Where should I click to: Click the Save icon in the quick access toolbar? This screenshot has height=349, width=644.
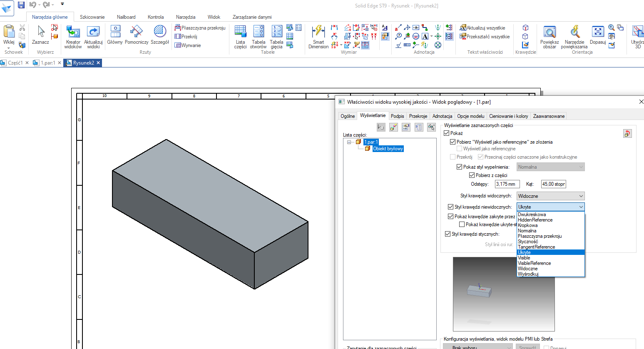point(21,5)
